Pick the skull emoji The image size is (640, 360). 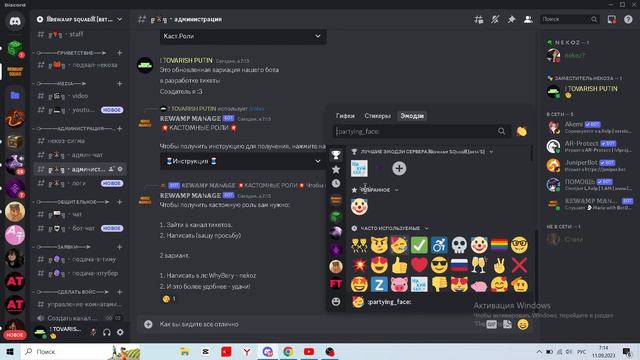pyautogui.click(x=459, y=245)
